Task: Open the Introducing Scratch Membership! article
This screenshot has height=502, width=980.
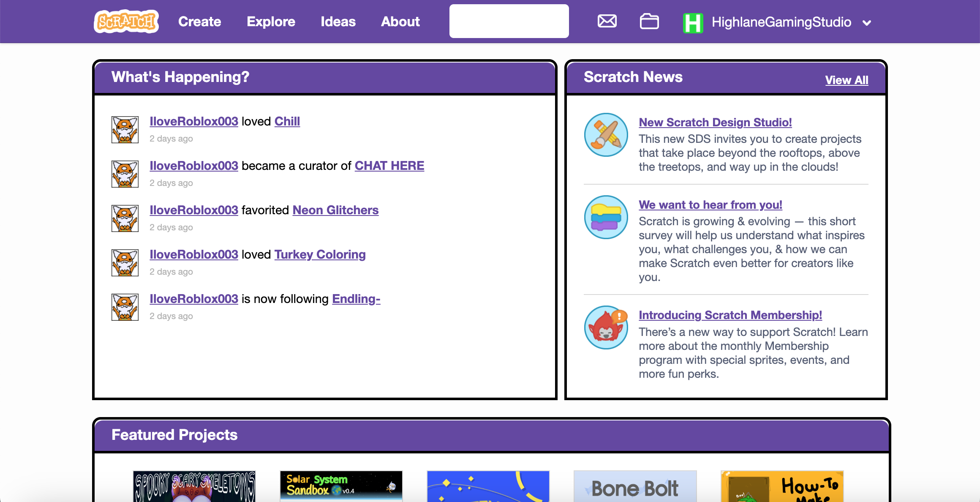Action: (x=730, y=315)
